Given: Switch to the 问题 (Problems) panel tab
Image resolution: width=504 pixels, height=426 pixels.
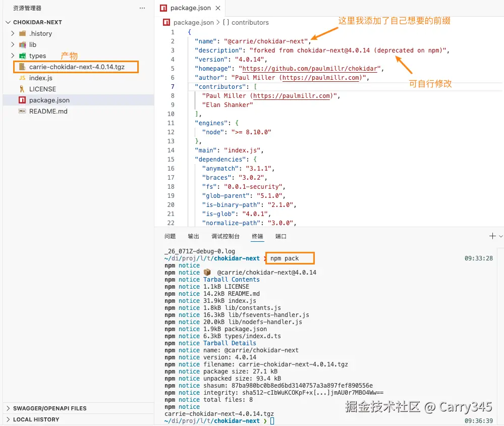Looking at the screenshot, I should click(x=170, y=236).
